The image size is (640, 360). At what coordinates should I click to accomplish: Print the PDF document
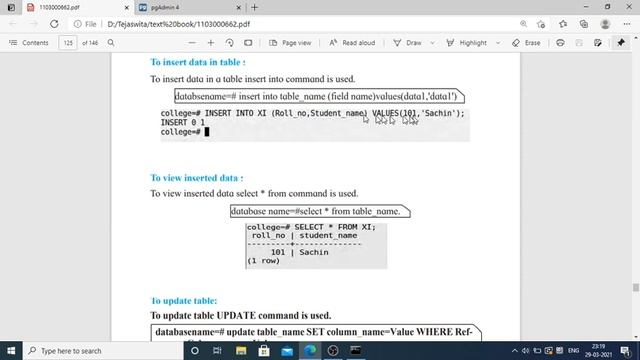point(560,42)
